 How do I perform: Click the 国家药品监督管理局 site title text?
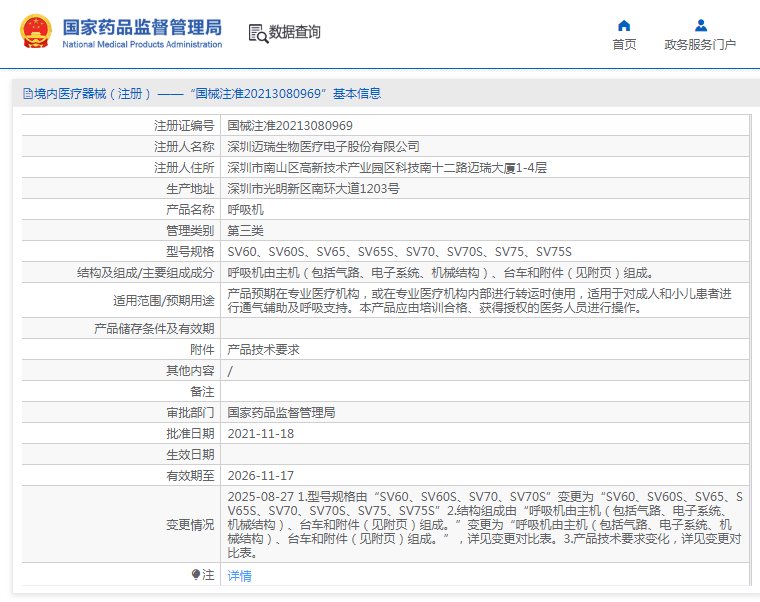pyautogui.click(x=142, y=27)
